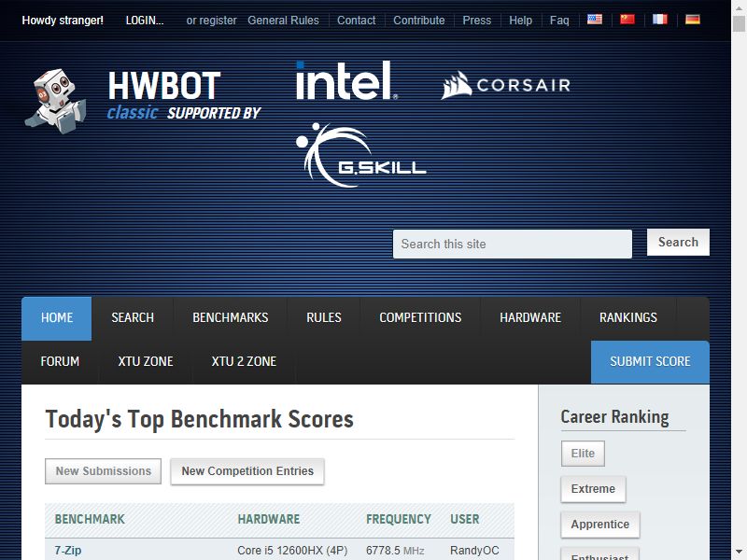Open the SEARCH navigation item
Screen dimensions: 747x560
133,318
